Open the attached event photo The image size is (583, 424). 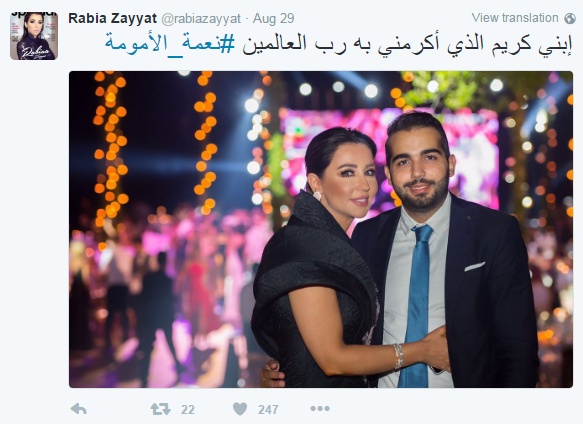(x=321, y=229)
